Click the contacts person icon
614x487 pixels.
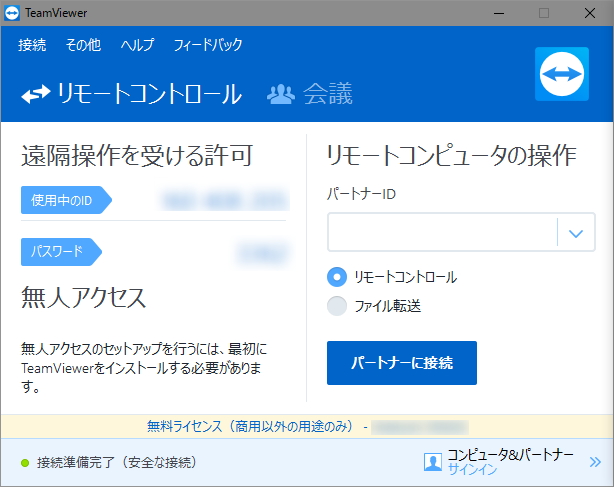click(x=433, y=462)
